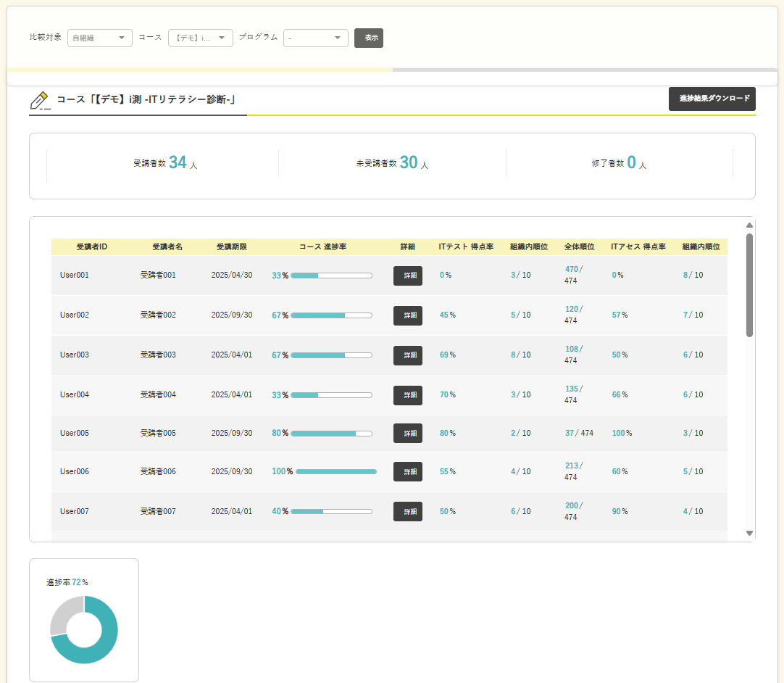
Task: Open the プログラム dropdown
Action: [x=315, y=38]
